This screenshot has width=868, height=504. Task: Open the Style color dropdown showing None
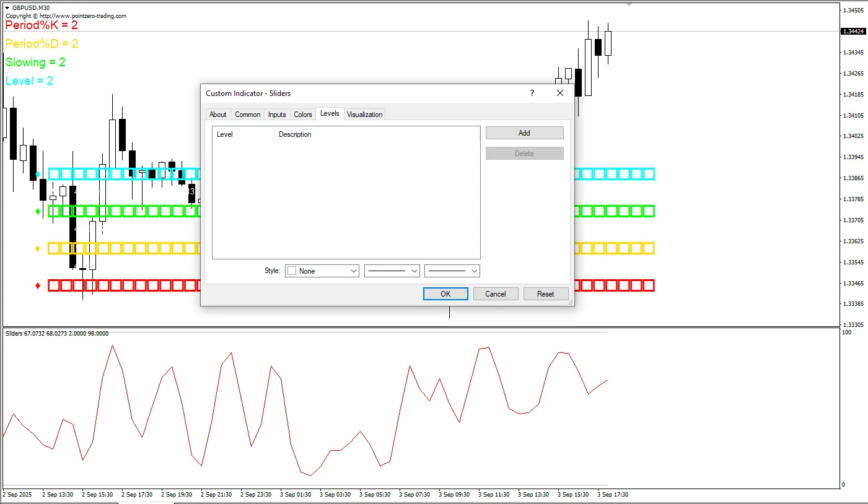click(322, 271)
